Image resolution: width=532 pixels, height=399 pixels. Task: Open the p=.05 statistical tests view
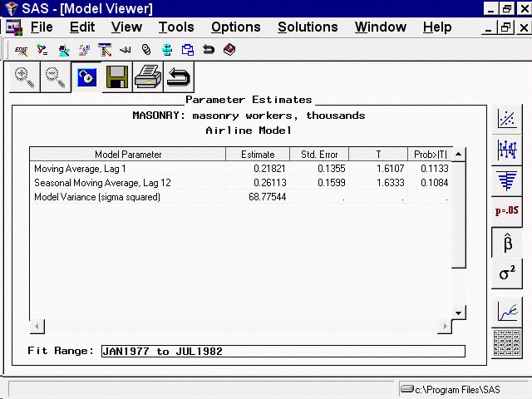(x=507, y=211)
